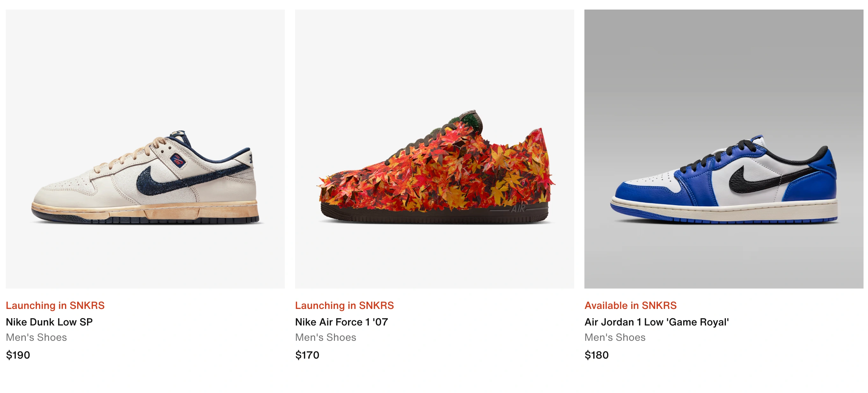Open the leaf-covered Air Force 1 product card
The image size is (868, 393).
click(x=434, y=148)
